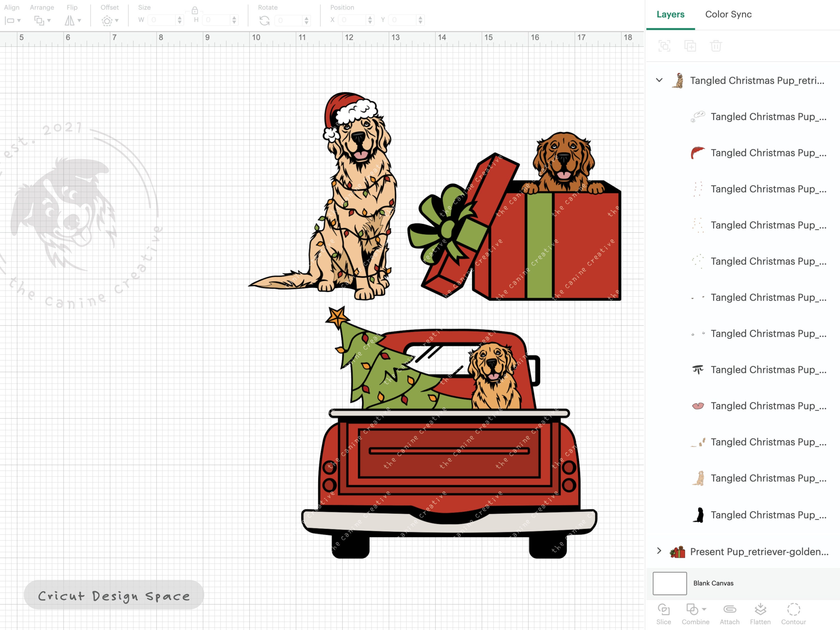The width and height of the screenshot is (840, 630).
Task: Click the Position Y input field
Action: [403, 20]
